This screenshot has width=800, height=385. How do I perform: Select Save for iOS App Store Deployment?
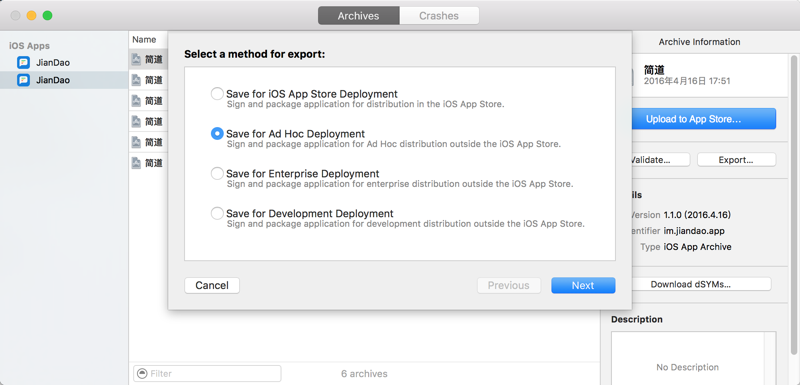coord(217,94)
